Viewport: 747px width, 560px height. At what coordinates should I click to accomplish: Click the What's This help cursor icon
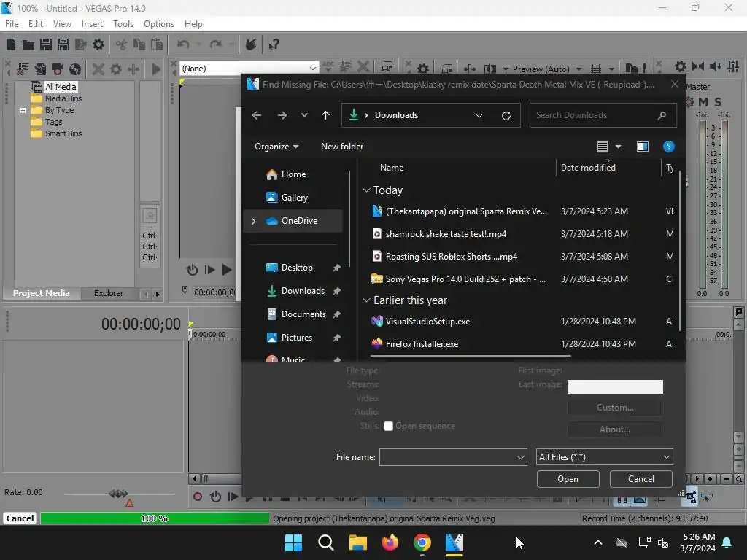pyautogui.click(x=274, y=44)
